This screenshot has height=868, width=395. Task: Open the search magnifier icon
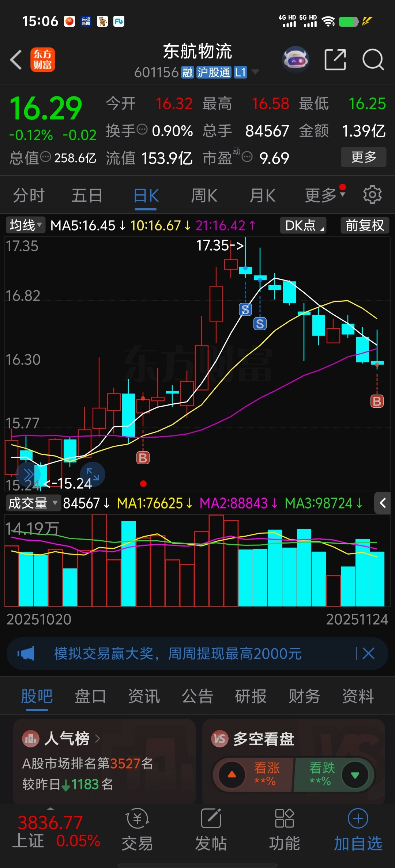click(373, 60)
